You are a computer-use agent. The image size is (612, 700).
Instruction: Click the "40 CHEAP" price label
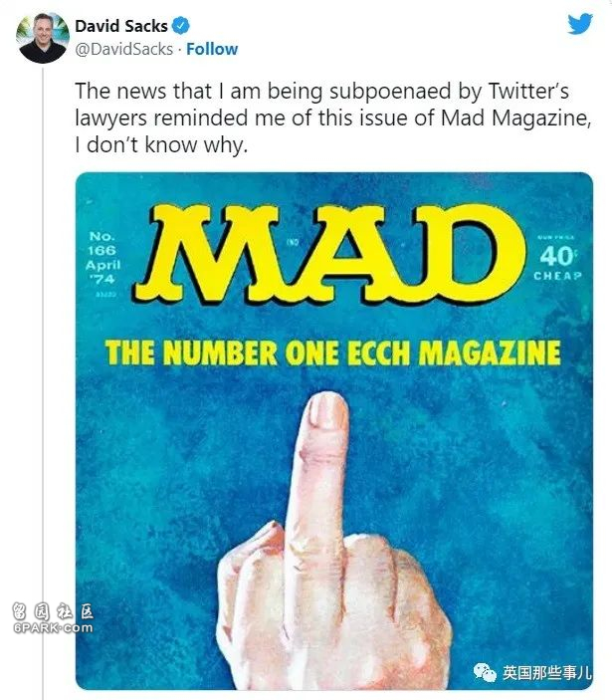(x=557, y=263)
